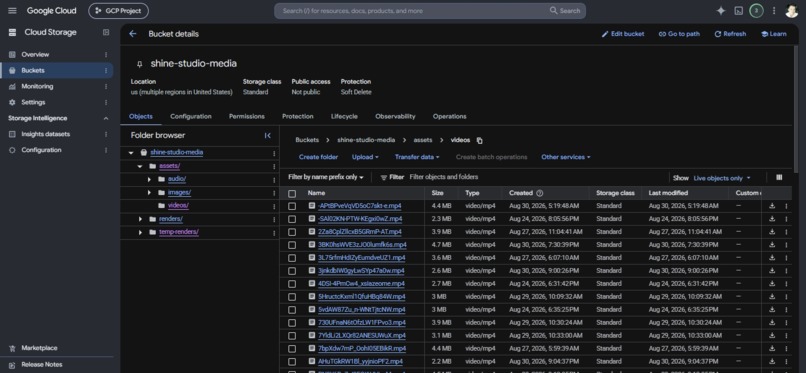The width and height of the screenshot is (806, 373).
Task: Click the Go to path button
Action: point(679,34)
